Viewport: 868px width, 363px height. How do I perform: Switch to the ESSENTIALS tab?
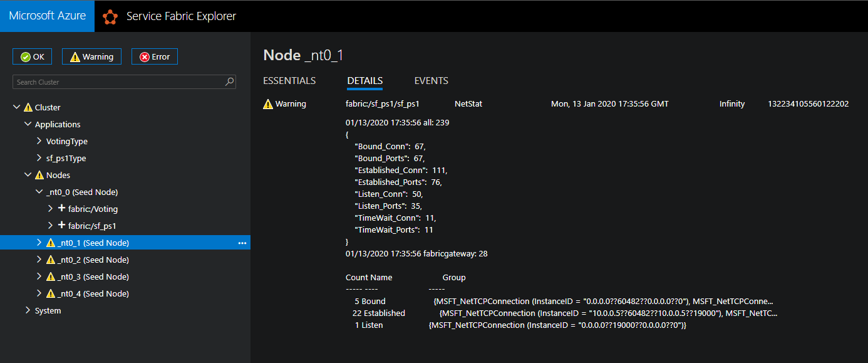(x=289, y=81)
